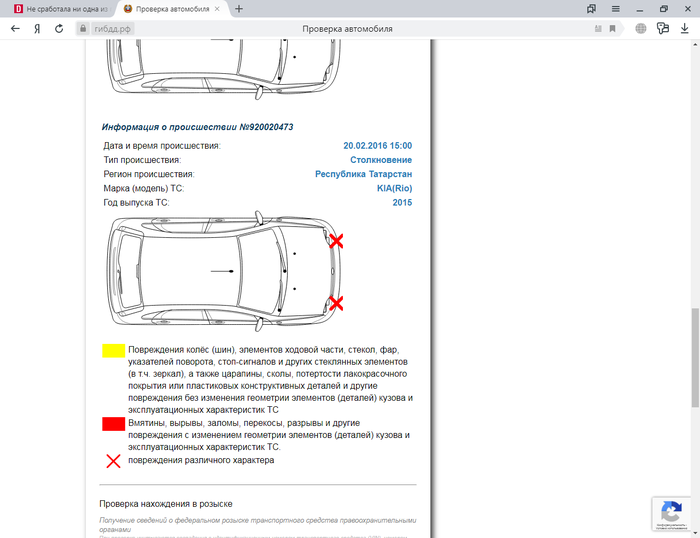The height and width of the screenshot is (538, 700).
Task: Go back using the browser back arrow
Action: click(15, 29)
